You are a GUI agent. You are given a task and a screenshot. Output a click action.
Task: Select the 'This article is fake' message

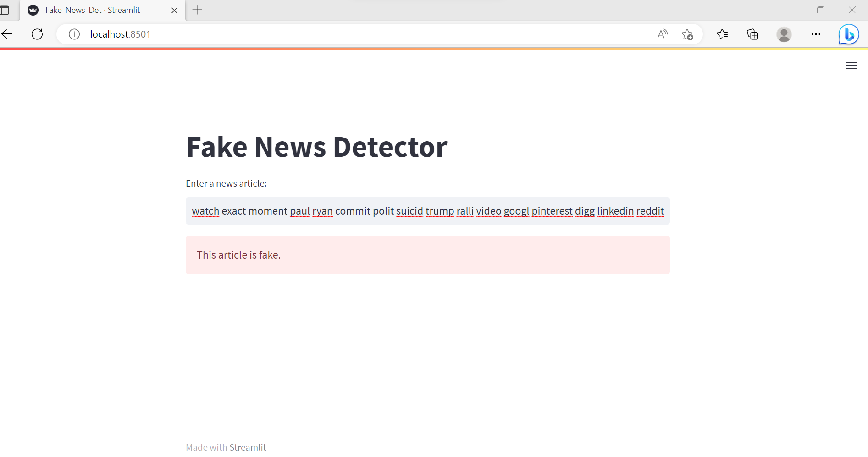(238, 255)
